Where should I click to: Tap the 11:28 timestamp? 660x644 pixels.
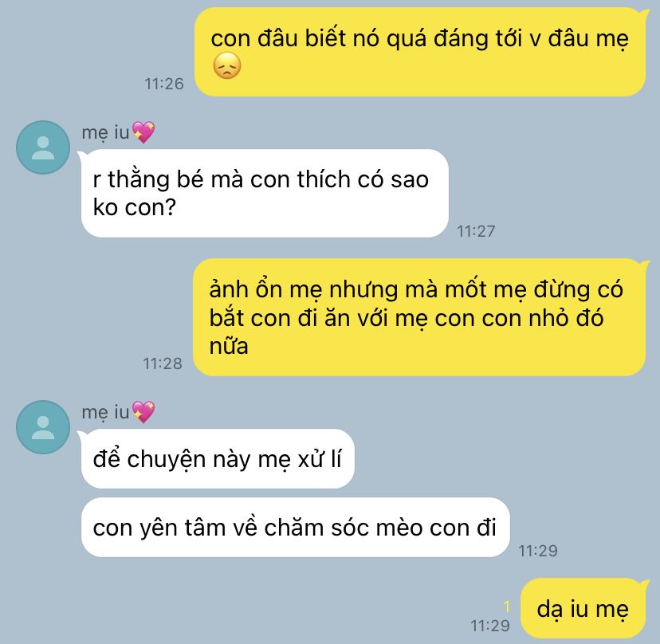pos(163,363)
